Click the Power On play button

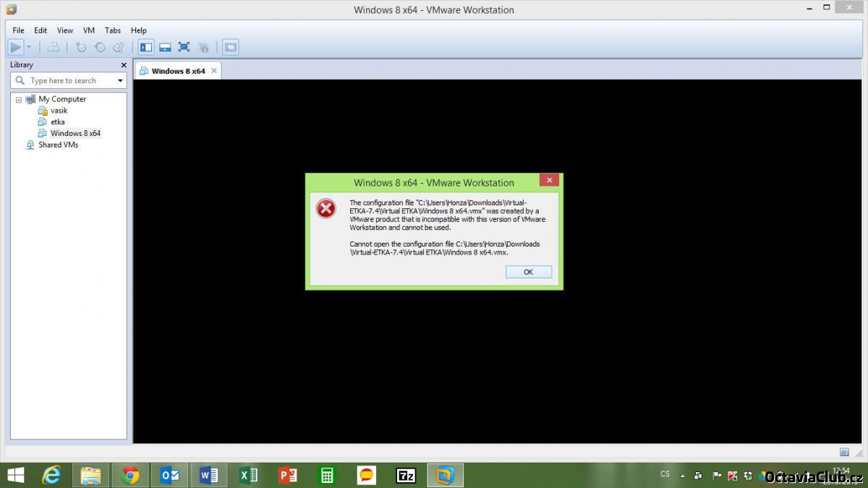(x=15, y=47)
